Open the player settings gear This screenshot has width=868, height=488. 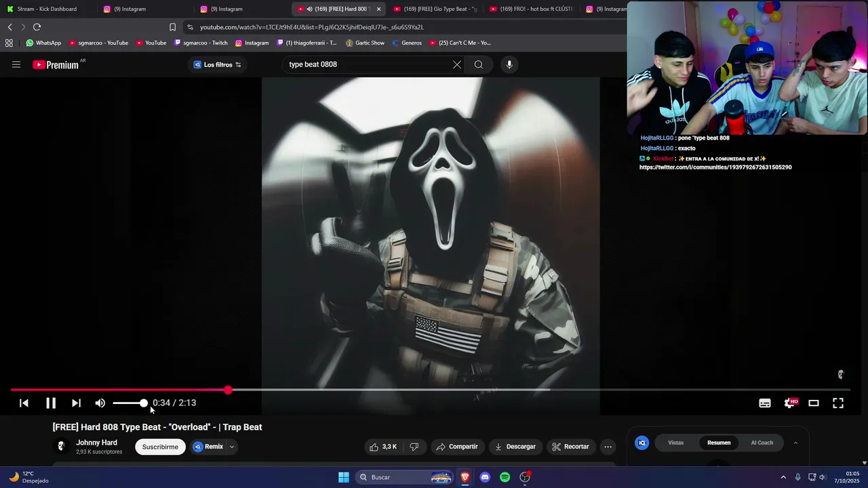click(789, 403)
